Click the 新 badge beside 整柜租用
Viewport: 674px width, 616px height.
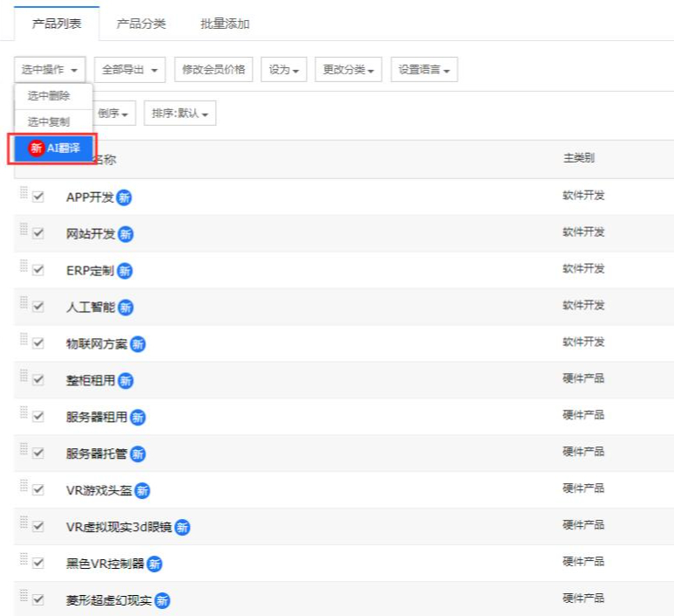[x=126, y=381]
